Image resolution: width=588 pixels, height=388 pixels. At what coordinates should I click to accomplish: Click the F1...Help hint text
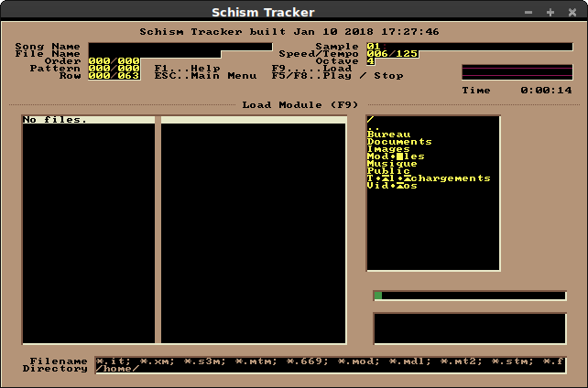(187, 68)
